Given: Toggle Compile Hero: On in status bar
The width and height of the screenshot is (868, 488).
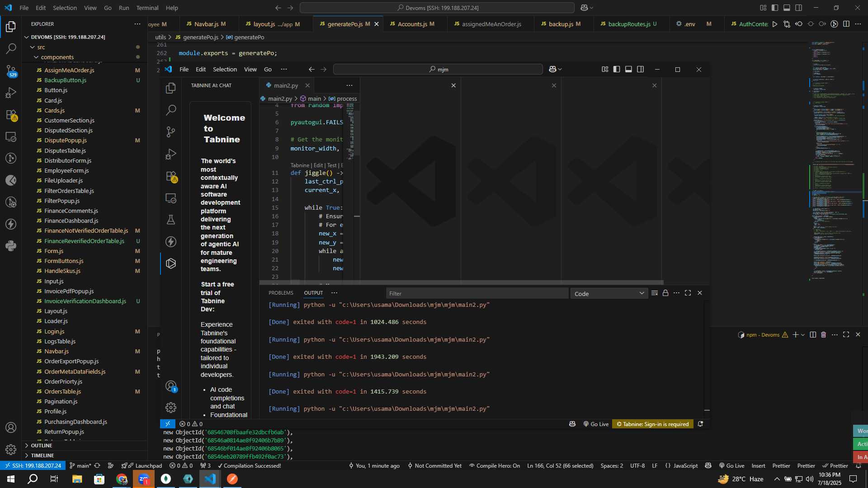Looking at the screenshot, I should pos(495,466).
